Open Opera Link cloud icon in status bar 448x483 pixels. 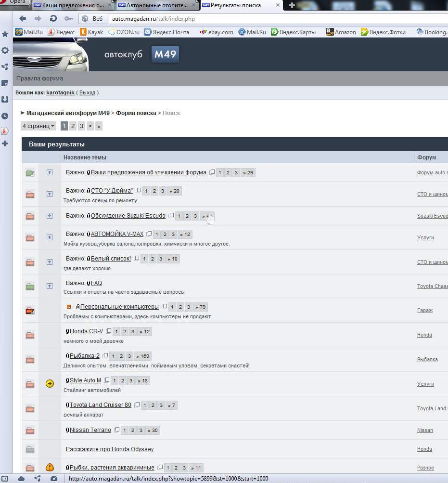pyautogui.click(x=21, y=479)
